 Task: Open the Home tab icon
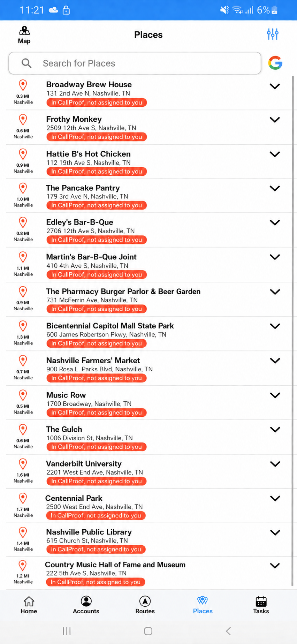29,601
